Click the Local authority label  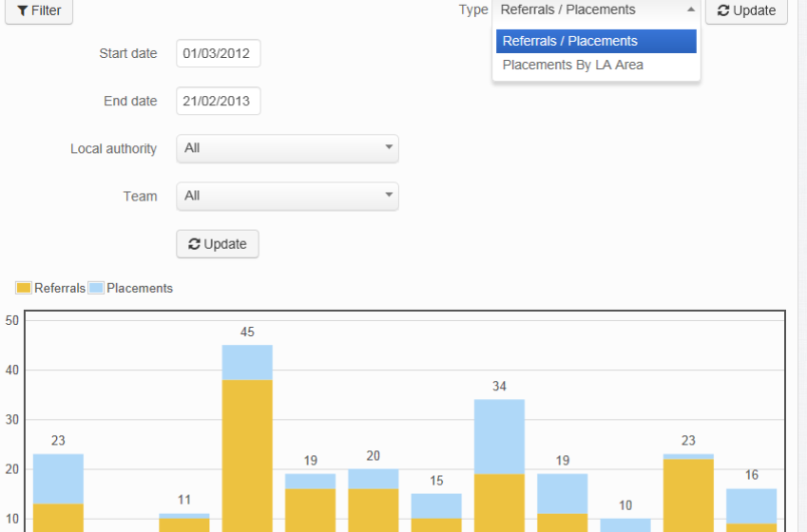click(113, 149)
